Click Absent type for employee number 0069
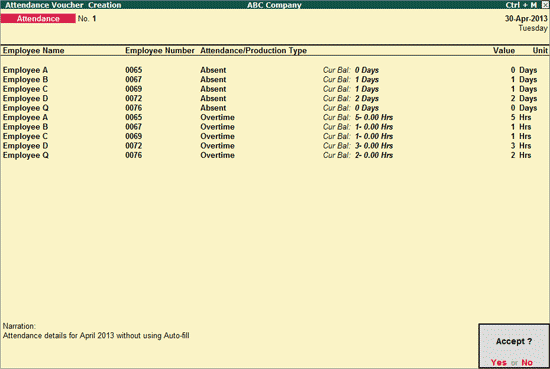550x369 pixels. pos(213,89)
